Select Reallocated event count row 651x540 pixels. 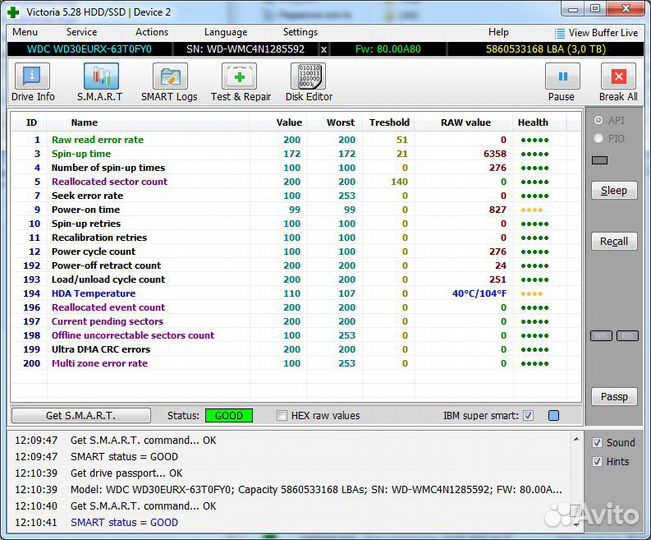(x=296, y=308)
